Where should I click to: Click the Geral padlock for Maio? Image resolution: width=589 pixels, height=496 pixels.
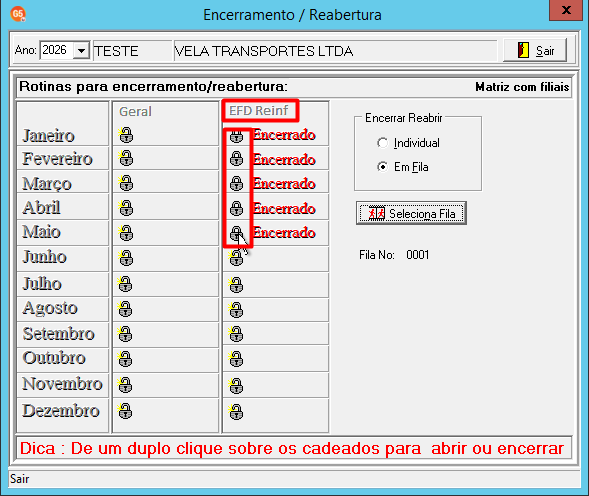click(126, 233)
